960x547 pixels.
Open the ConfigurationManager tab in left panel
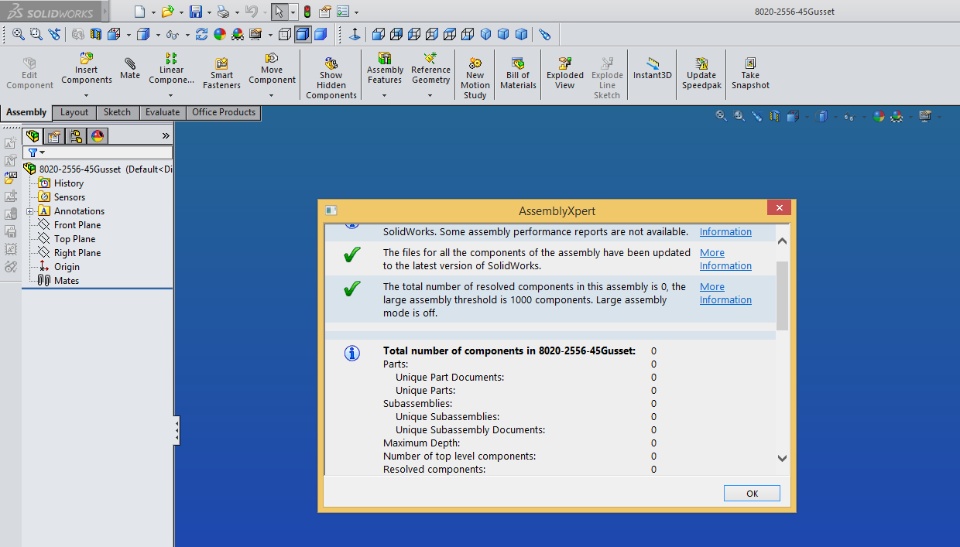(x=76, y=136)
